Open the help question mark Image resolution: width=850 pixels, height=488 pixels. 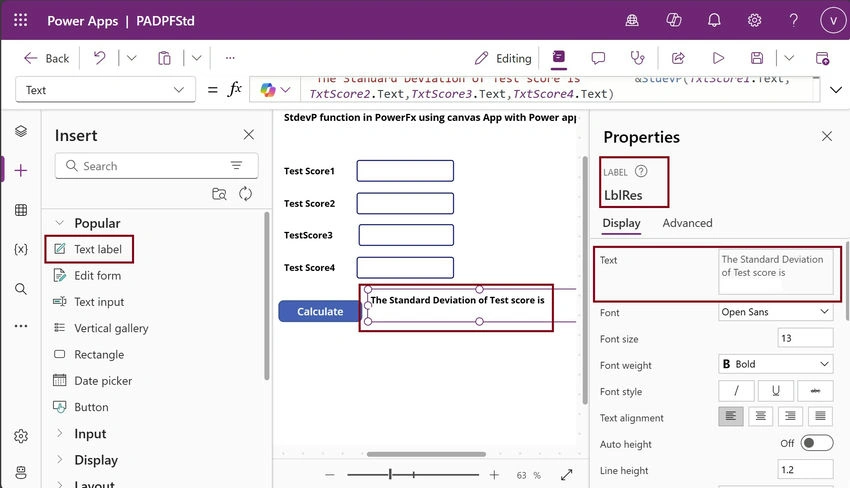click(793, 21)
